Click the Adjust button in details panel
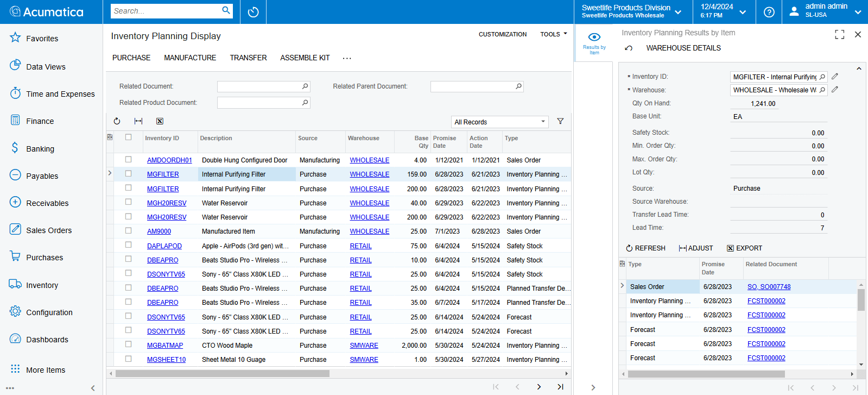Image resolution: width=868 pixels, height=395 pixels. (696, 248)
